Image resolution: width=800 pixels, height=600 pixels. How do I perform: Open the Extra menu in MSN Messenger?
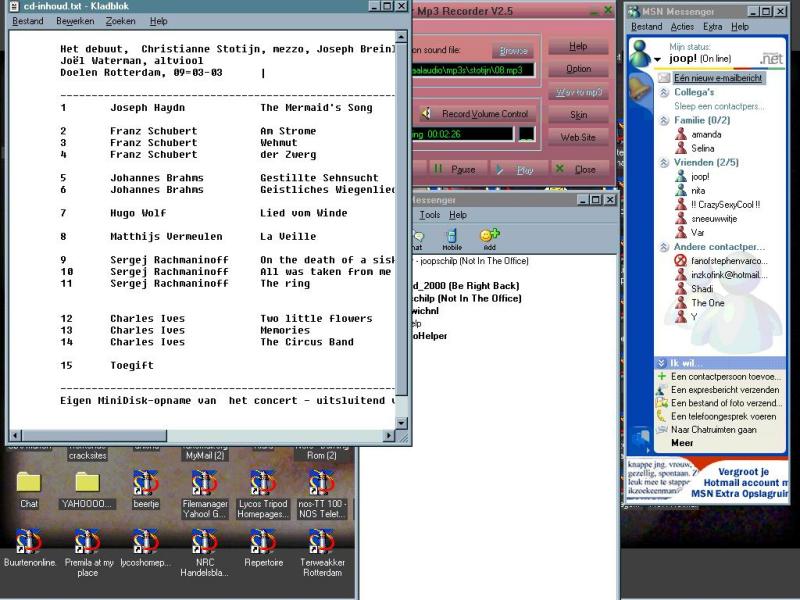coord(712,27)
